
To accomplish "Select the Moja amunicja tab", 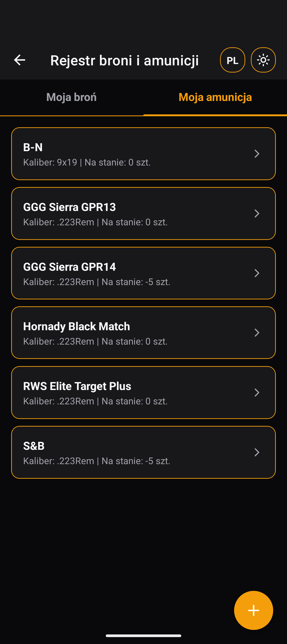I will tap(215, 97).
